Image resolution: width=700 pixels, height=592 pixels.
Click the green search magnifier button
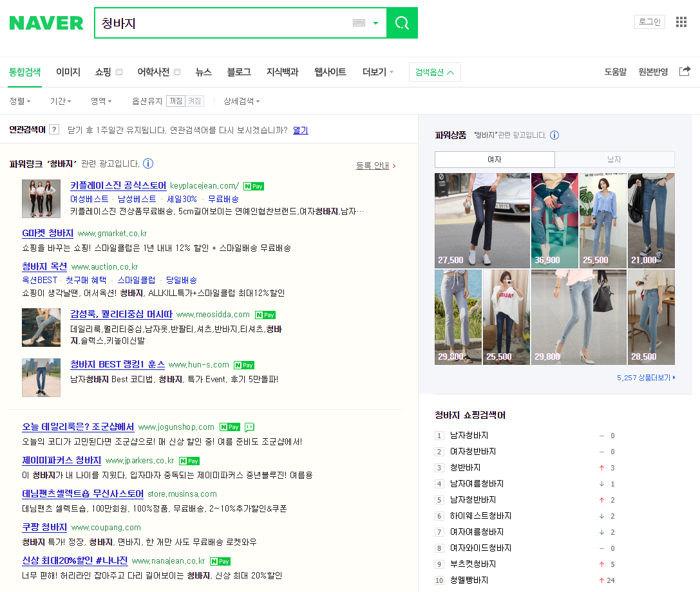tap(402, 23)
